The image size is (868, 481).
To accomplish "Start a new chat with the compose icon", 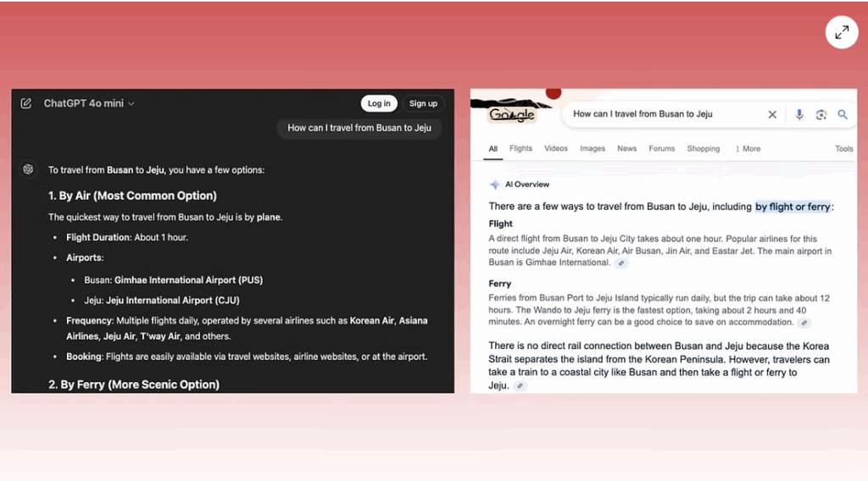I will (26, 103).
